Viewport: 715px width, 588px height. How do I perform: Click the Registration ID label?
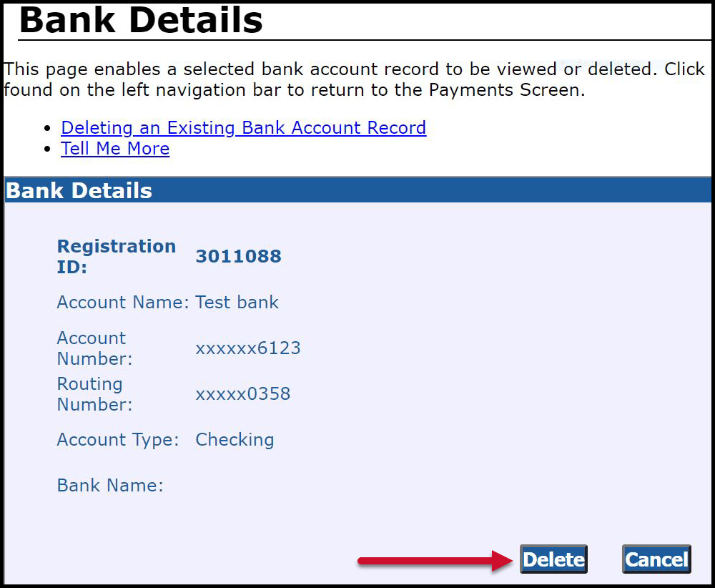[x=116, y=256]
